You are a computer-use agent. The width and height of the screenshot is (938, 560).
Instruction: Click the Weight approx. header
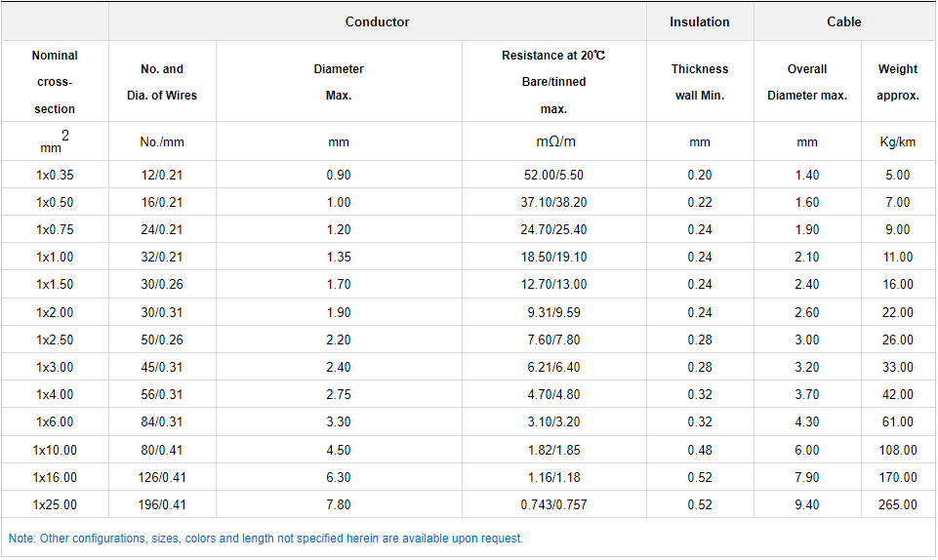pyautogui.click(x=897, y=82)
